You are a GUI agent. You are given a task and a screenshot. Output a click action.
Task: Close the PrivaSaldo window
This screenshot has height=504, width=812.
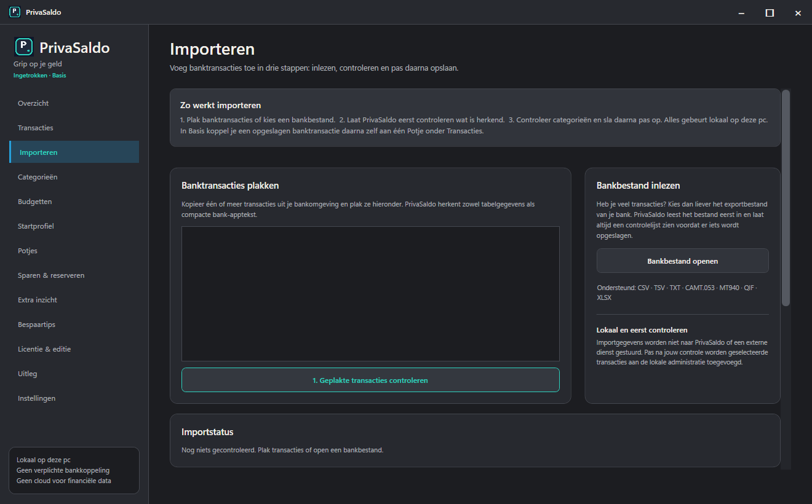coord(798,12)
